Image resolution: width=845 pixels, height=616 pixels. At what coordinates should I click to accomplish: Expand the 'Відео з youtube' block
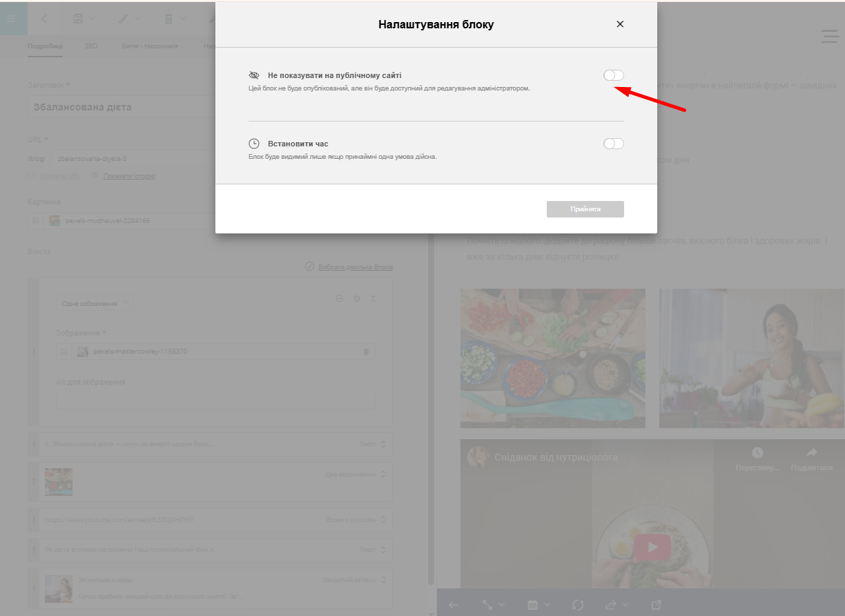[384, 520]
